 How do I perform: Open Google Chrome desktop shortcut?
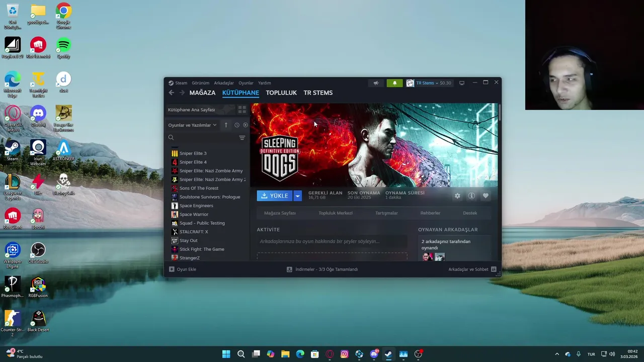[x=63, y=17]
